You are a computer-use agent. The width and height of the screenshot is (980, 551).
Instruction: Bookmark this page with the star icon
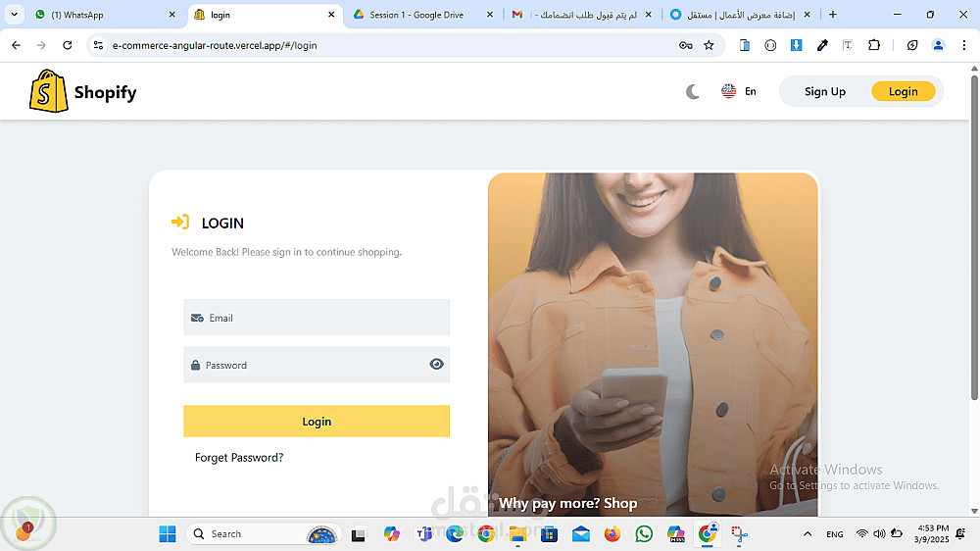click(x=709, y=45)
